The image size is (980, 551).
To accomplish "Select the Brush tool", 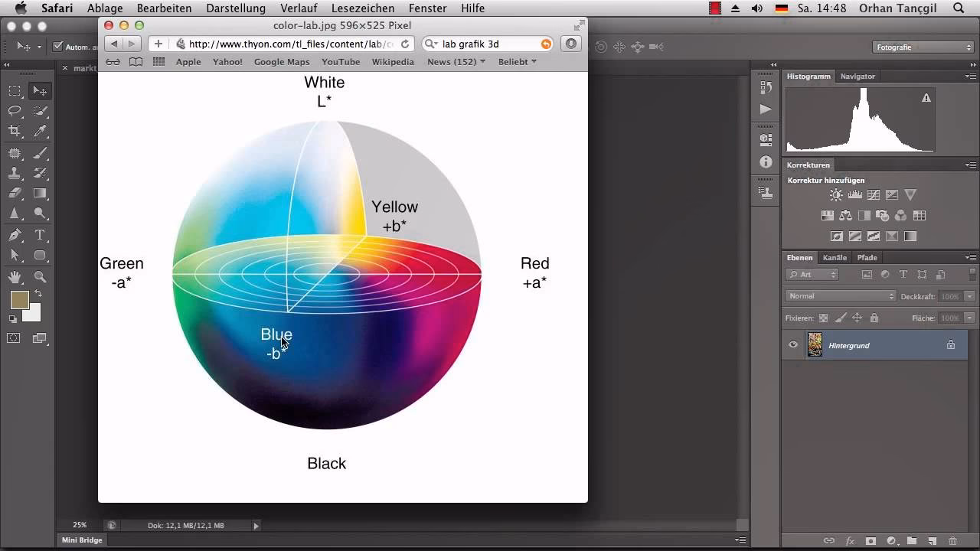I will point(40,153).
